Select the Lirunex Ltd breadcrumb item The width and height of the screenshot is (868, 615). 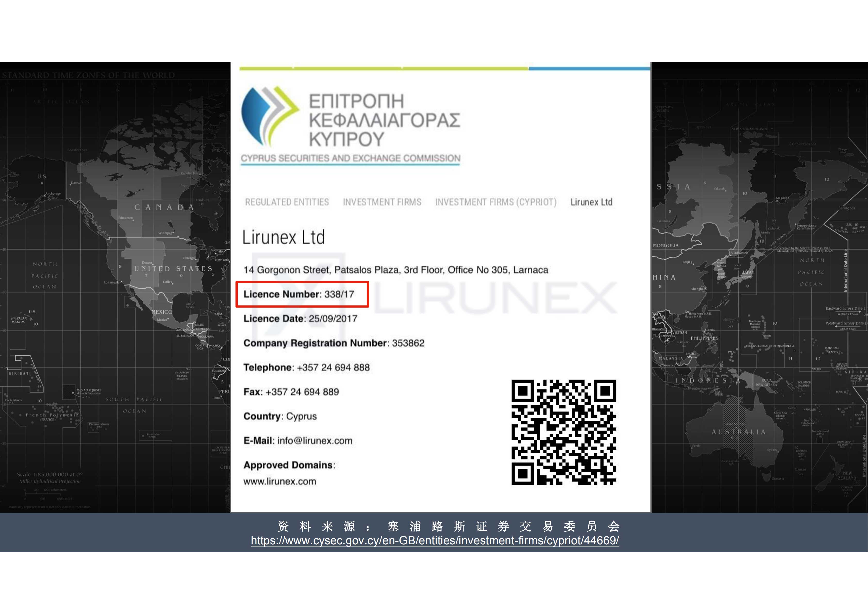[591, 202]
